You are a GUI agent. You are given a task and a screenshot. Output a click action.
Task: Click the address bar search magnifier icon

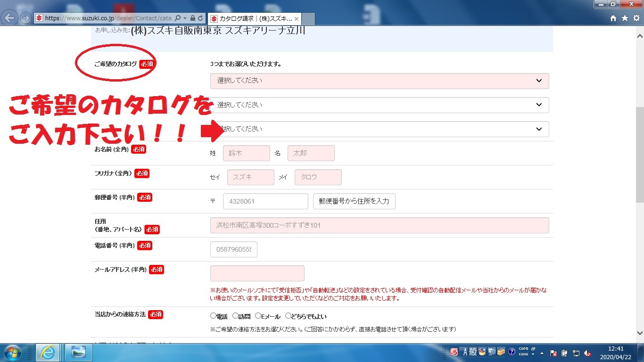point(177,18)
